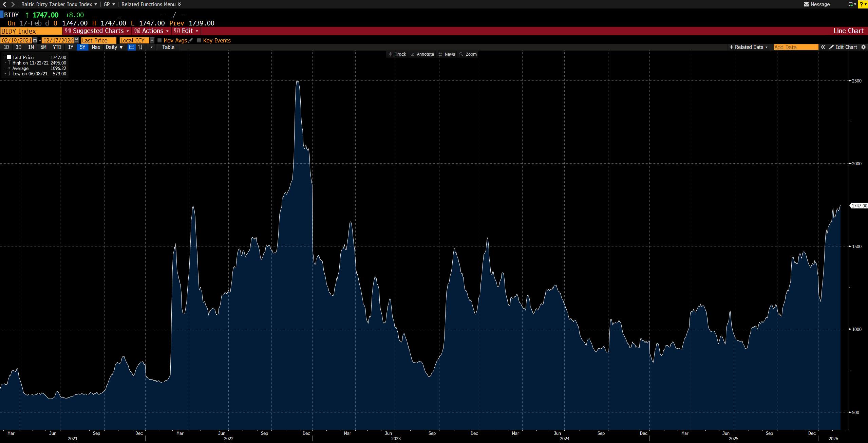This screenshot has width=868, height=443.
Task: Open the end date calendar picker
Action: [76, 40]
